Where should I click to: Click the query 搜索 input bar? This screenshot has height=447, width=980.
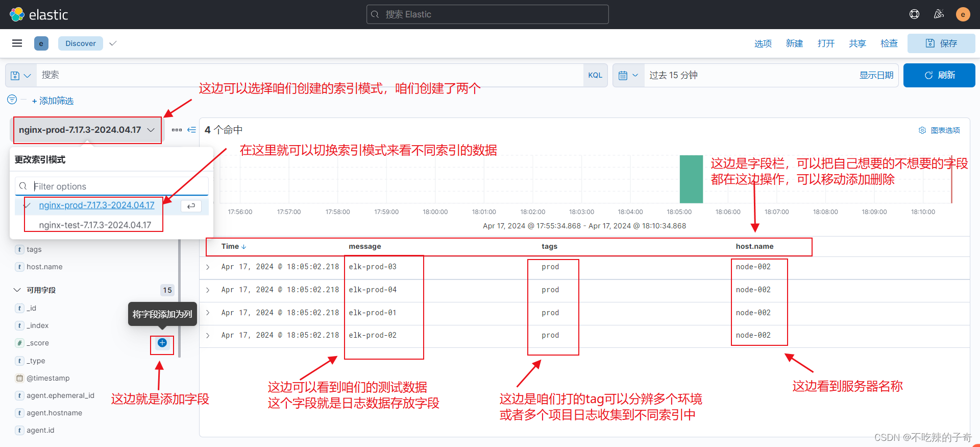click(x=310, y=76)
